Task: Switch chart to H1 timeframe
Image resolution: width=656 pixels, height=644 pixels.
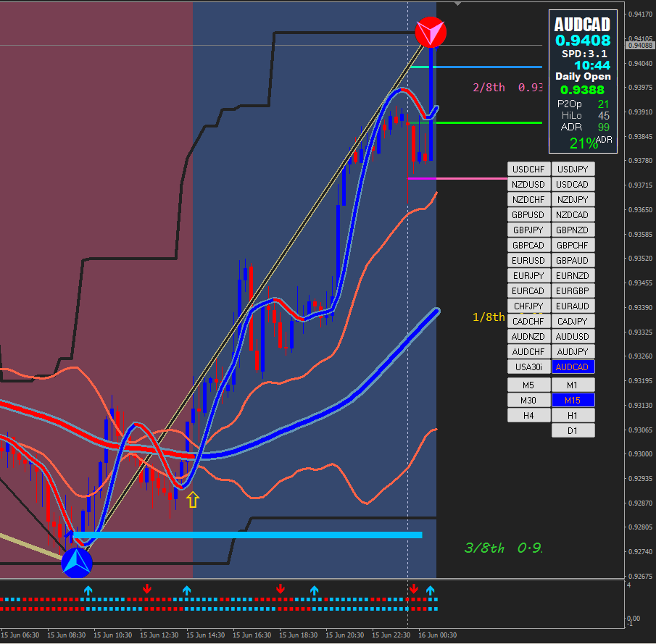Action: point(573,416)
